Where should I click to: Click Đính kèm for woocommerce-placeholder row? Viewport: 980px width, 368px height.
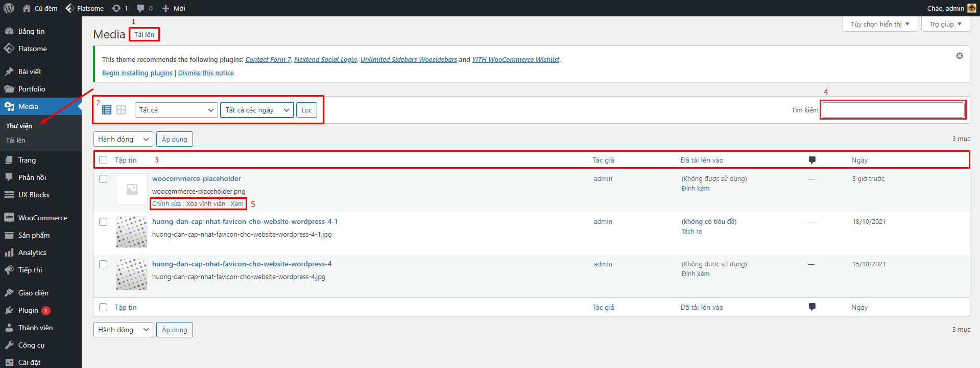click(x=696, y=188)
